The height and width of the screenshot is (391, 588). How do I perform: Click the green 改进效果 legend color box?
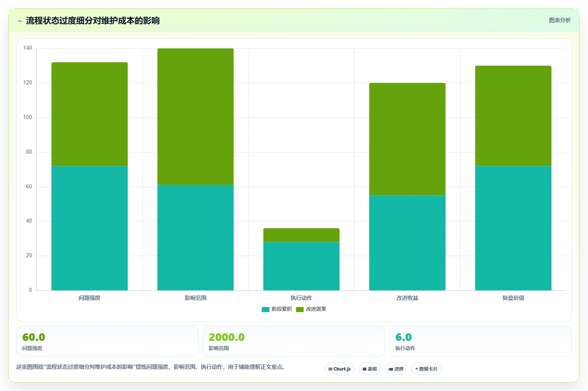click(x=300, y=309)
